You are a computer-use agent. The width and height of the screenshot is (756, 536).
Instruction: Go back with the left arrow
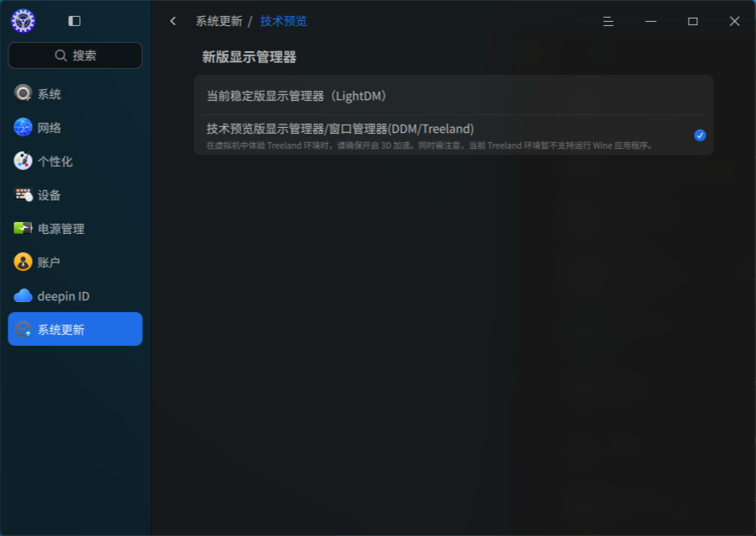point(172,21)
